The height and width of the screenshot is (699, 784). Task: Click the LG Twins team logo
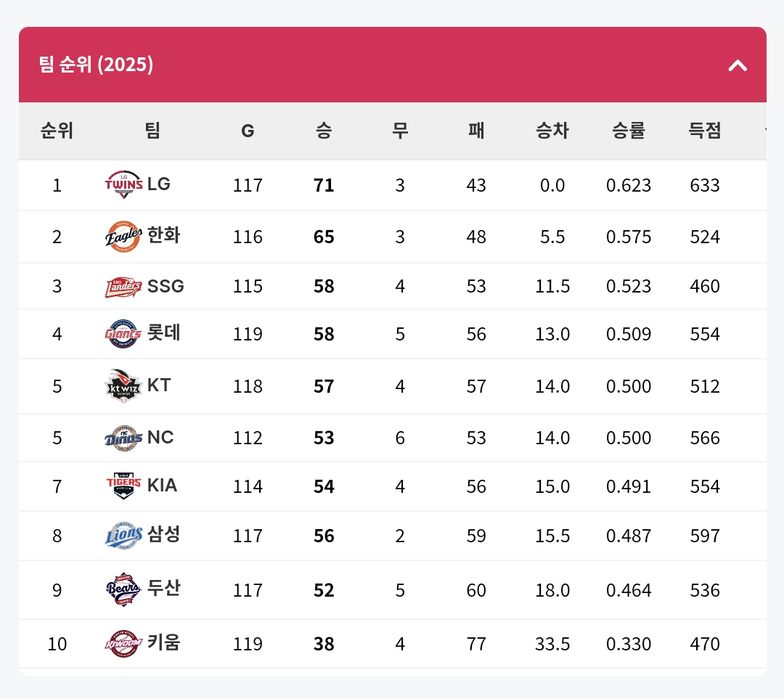pyautogui.click(x=123, y=184)
